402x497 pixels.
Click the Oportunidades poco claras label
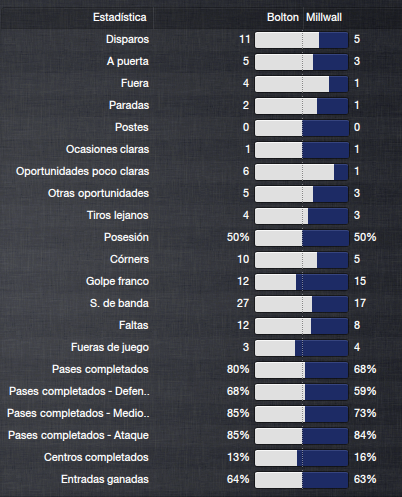(x=82, y=171)
